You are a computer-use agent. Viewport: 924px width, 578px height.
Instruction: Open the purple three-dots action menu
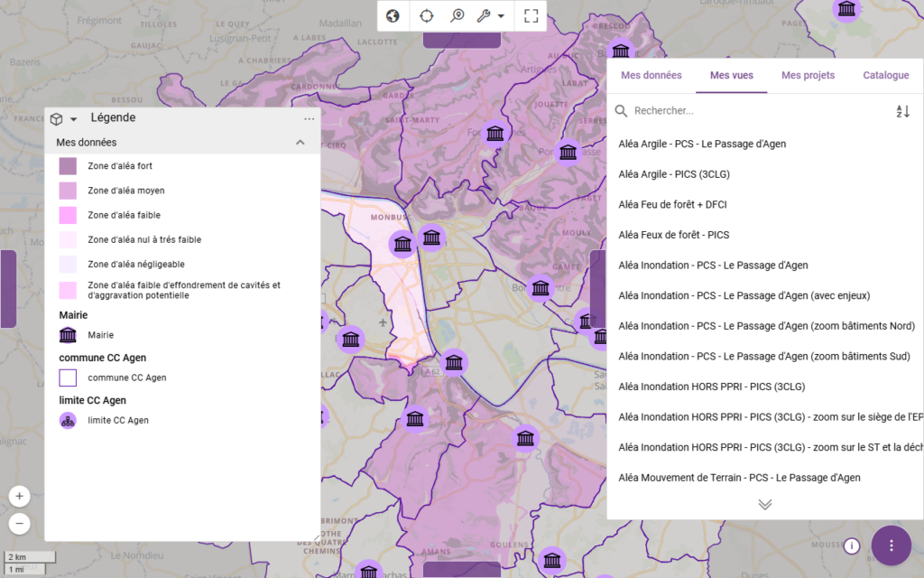click(891, 545)
